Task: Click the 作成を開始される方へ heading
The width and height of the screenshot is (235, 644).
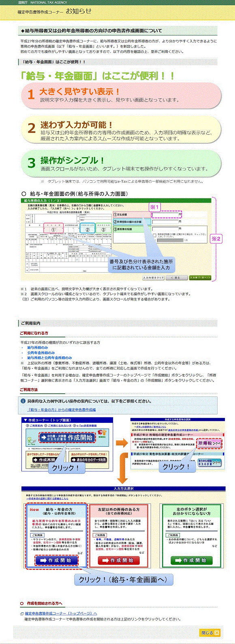Action: coord(44,603)
